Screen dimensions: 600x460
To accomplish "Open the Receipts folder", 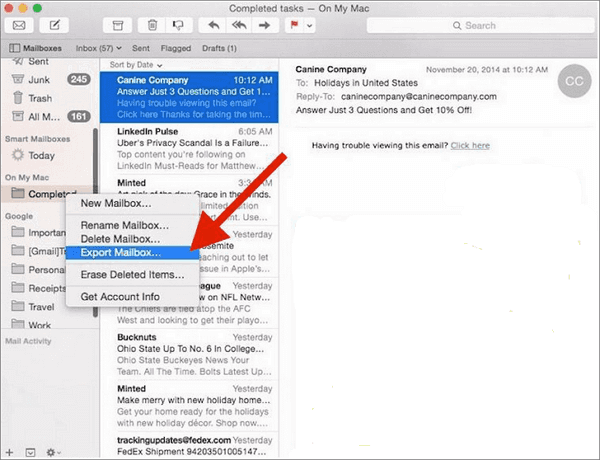I will pyautogui.click(x=38, y=288).
